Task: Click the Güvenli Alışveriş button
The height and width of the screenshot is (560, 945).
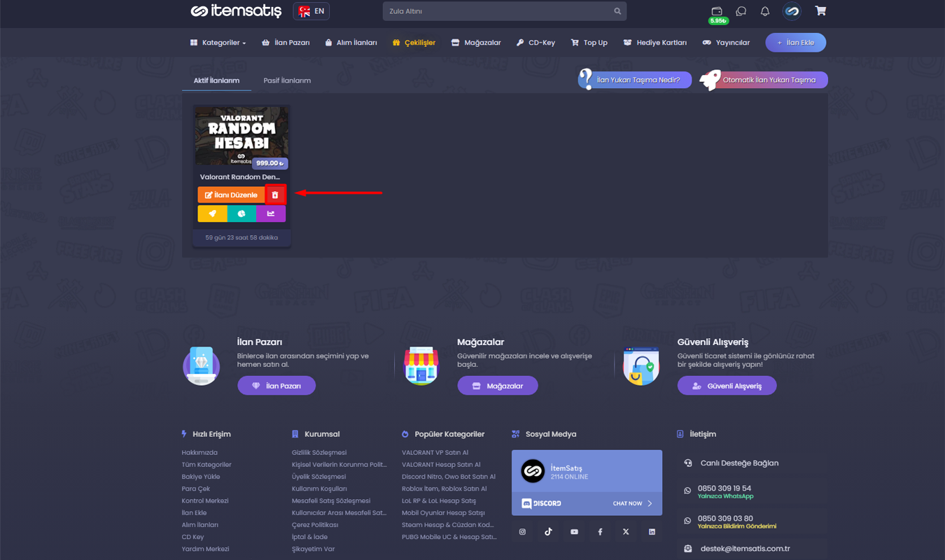Action: pos(727,386)
